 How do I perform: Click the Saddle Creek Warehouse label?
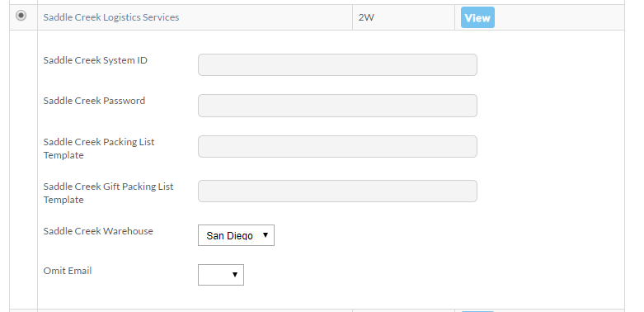click(98, 231)
